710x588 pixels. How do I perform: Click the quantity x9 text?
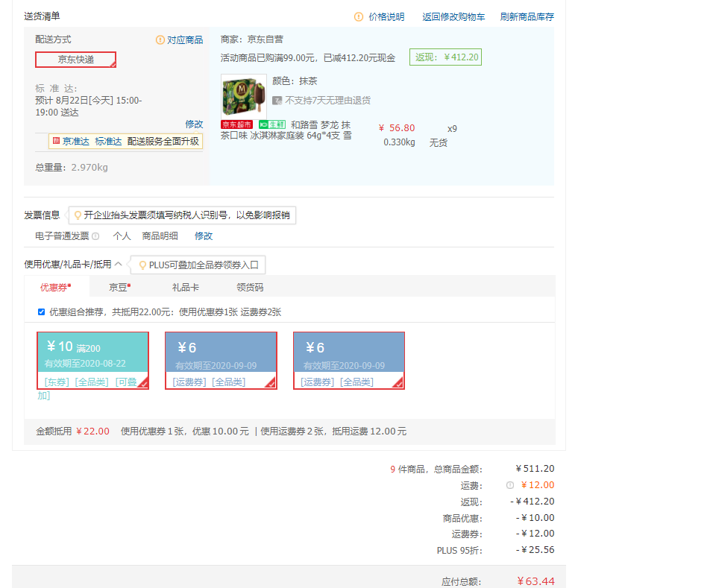(453, 128)
